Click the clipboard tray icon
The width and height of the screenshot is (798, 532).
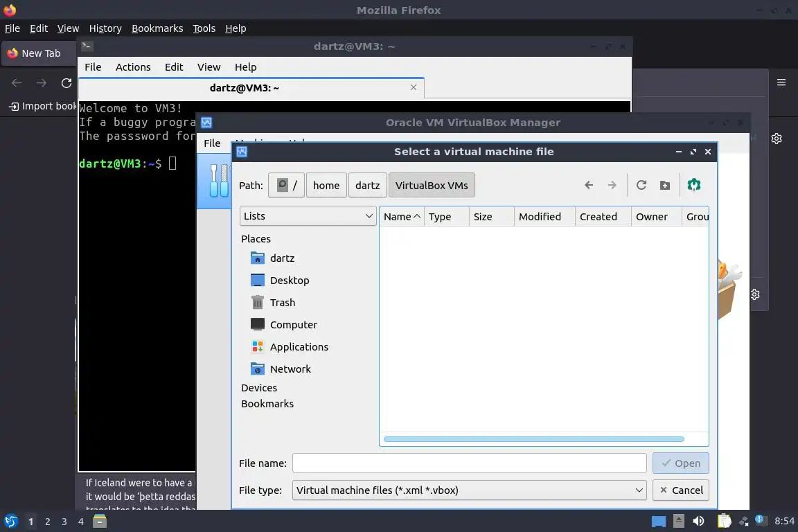[724, 522]
